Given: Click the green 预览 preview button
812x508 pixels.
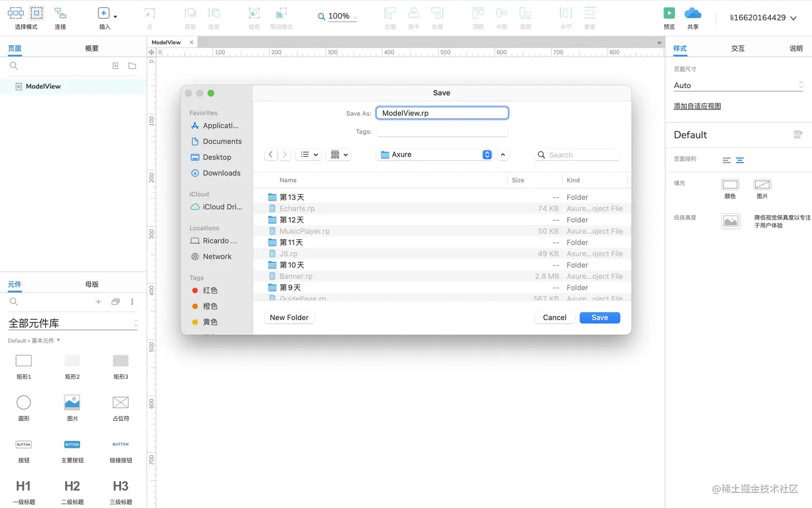Looking at the screenshot, I should click(x=669, y=13).
